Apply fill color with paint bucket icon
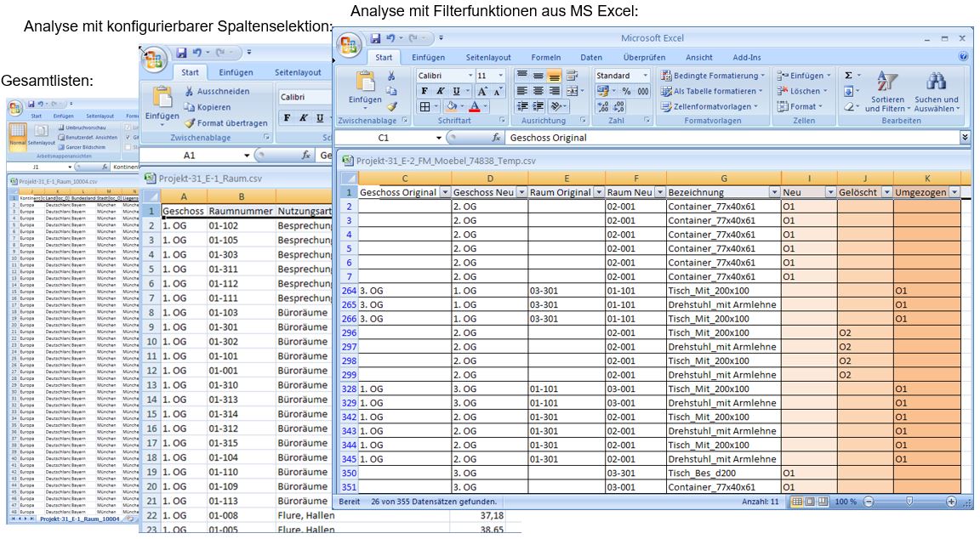The image size is (980, 539). click(x=452, y=107)
